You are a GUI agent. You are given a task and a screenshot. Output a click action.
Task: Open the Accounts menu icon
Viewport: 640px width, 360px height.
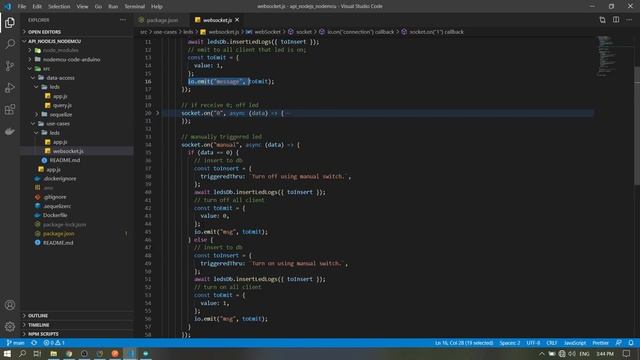pos(10,305)
